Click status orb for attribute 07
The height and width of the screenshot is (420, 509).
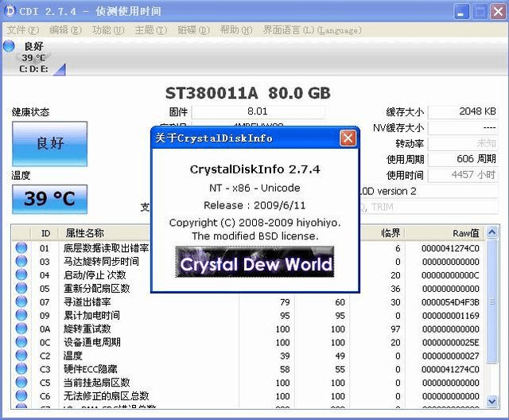pyautogui.click(x=21, y=301)
